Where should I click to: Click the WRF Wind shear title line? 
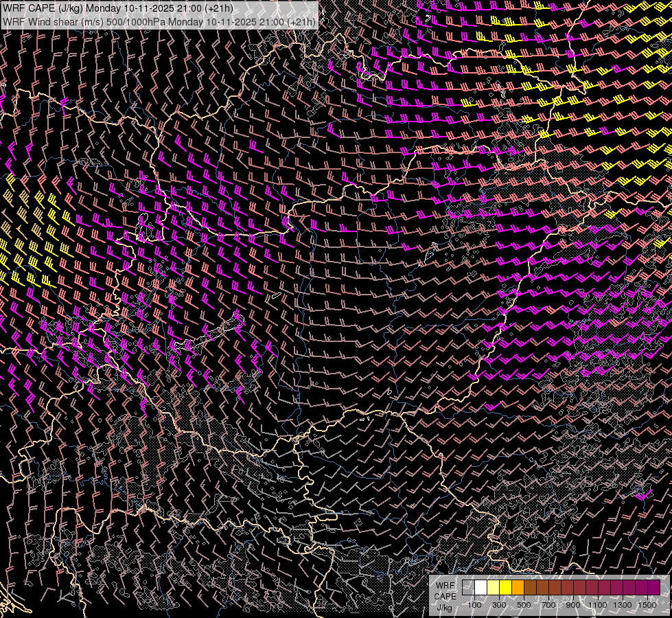tap(159, 22)
